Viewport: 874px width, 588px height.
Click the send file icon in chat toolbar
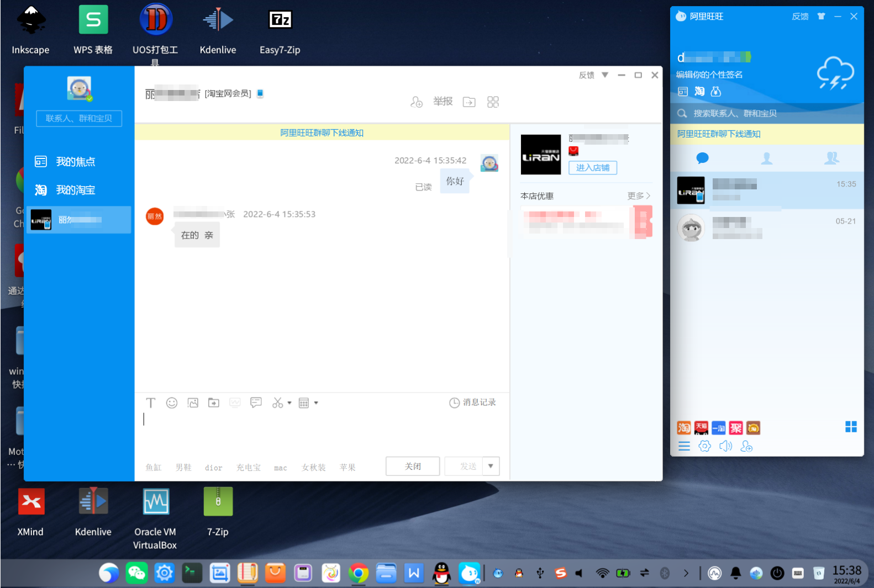[214, 402]
